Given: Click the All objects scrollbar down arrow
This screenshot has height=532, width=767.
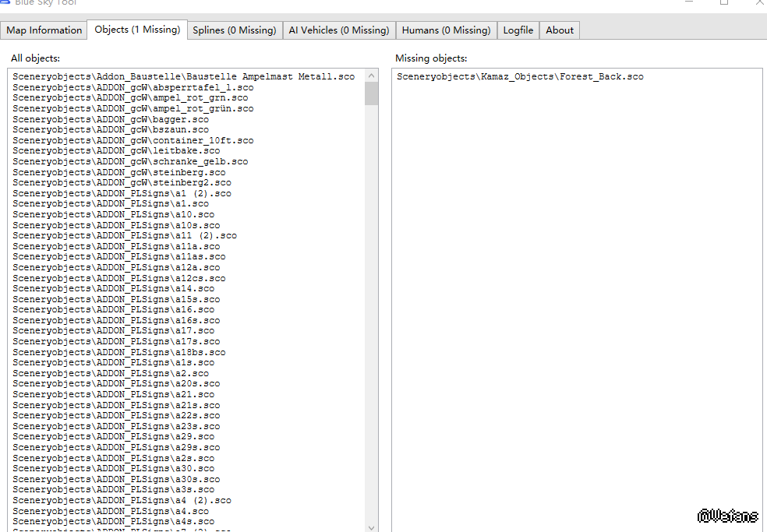Looking at the screenshot, I should [x=371, y=526].
